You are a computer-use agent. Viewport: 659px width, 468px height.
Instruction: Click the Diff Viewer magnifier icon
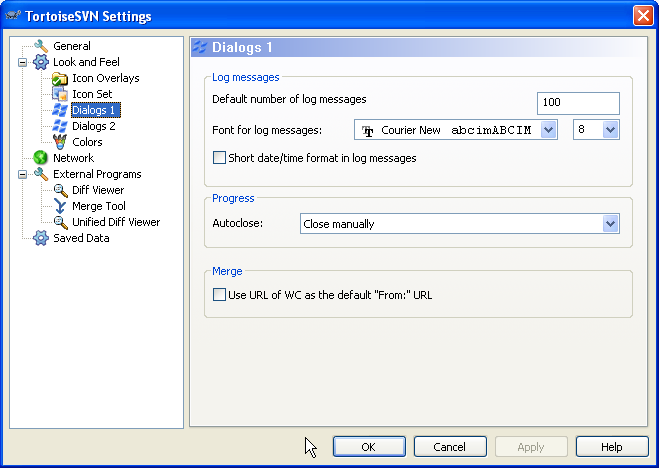pyautogui.click(x=60, y=190)
